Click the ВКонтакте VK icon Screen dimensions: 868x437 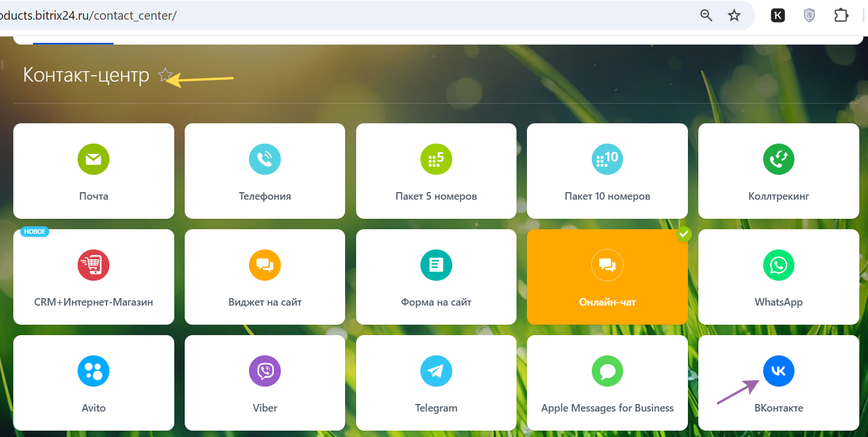779,371
